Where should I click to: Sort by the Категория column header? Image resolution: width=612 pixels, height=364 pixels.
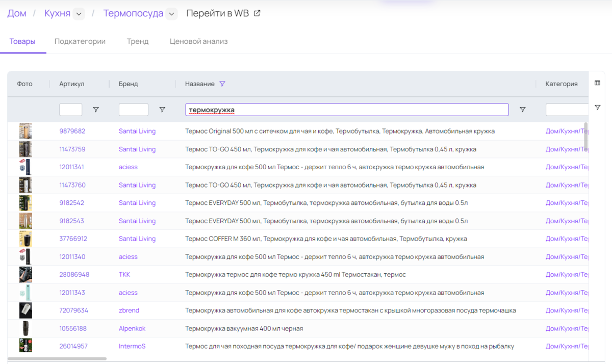[x=562, y=84]
